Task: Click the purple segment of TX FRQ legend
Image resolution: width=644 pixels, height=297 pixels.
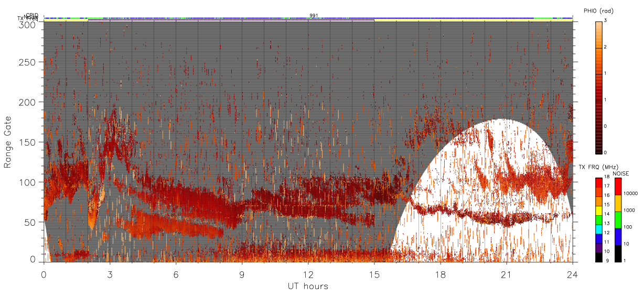Action: [598, 247]
